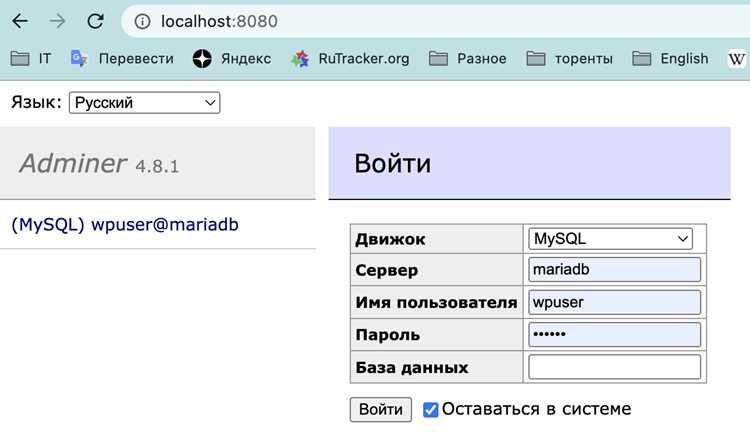
Task: Open the торенты bookmarks folder
Action: click(569, 59)
